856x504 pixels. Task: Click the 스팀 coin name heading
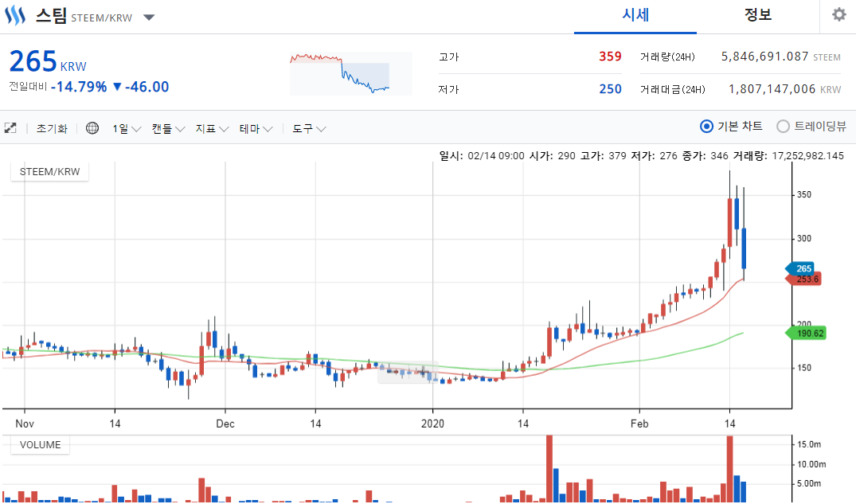pyautogui.click(x=51, y=15)
